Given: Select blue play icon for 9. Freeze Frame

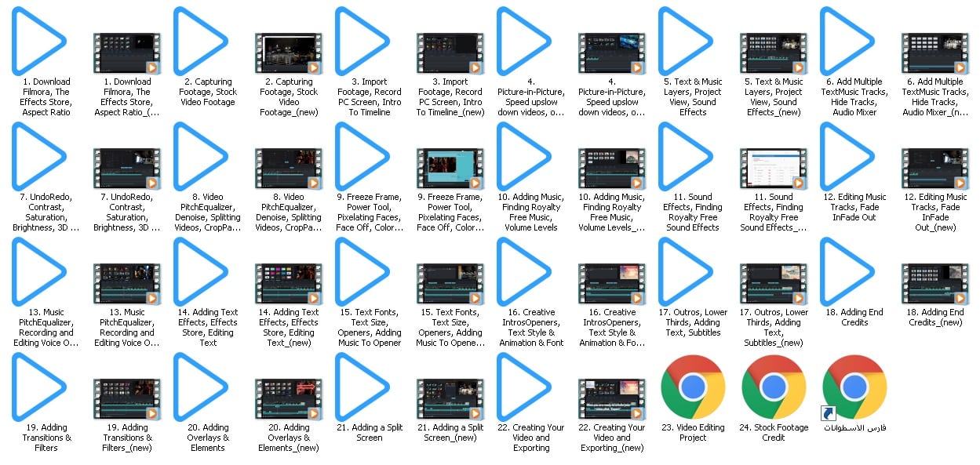Looking at the screenshot, I should (x=362, y=156).
